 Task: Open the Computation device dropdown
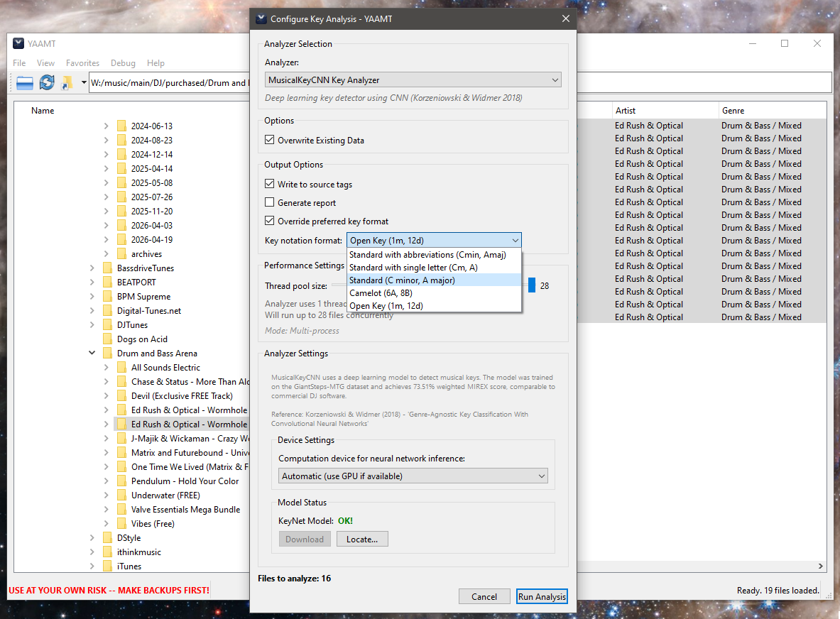(x=413, y=476)
